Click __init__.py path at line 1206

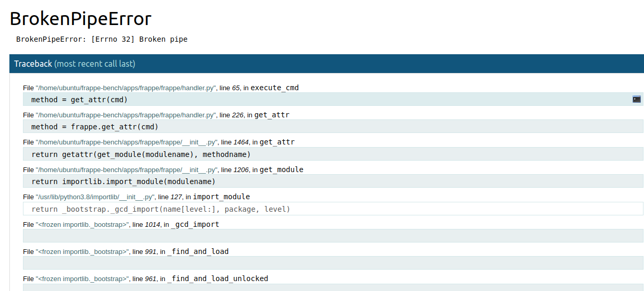[127, 170]
